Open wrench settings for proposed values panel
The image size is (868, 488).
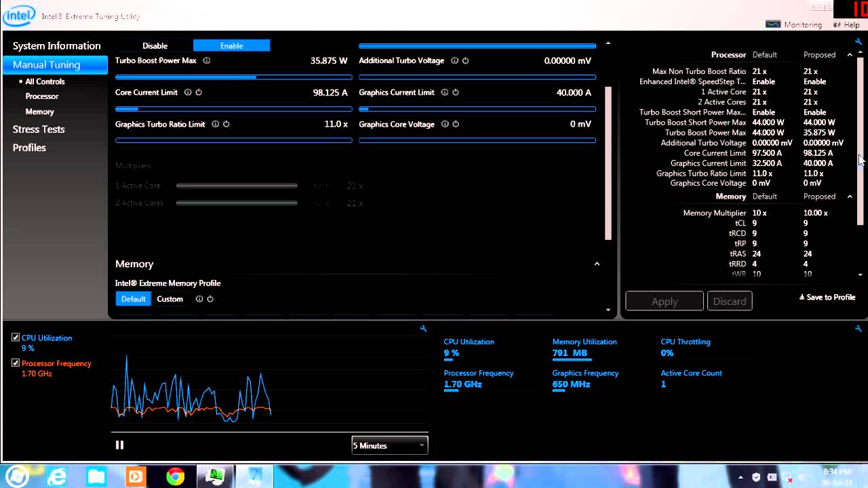859,42
